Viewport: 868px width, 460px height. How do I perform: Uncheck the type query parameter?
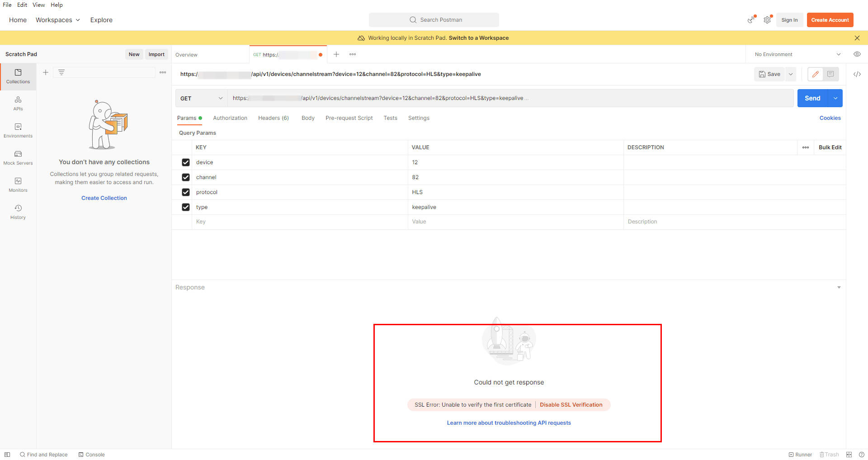pos(186,207)
